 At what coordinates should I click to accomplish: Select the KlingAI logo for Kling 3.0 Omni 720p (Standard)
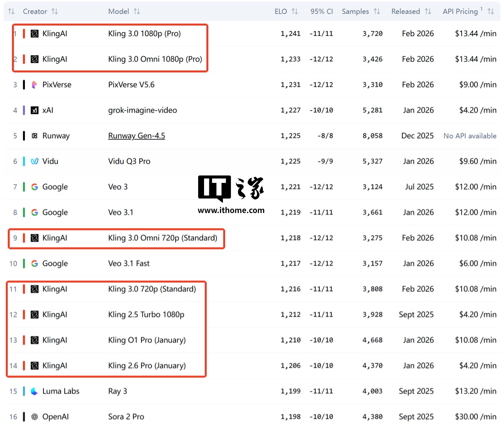(x=35, y=238)
